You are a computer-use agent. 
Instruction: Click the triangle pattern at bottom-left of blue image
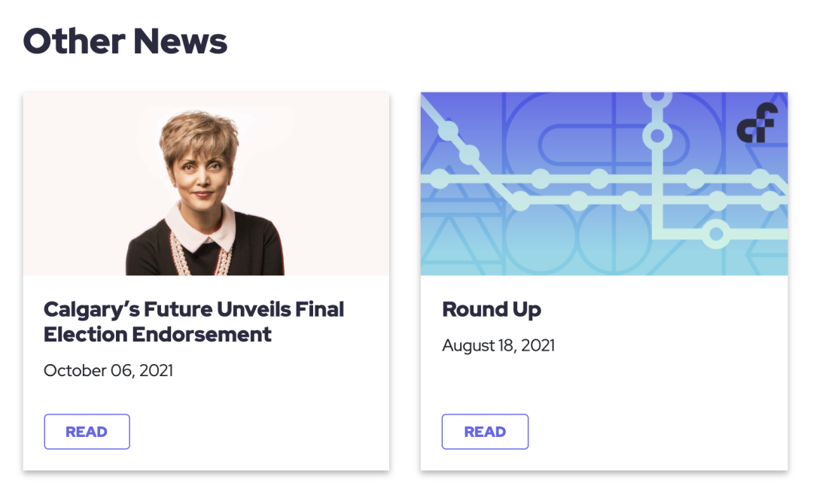click(x=450, y=244)
